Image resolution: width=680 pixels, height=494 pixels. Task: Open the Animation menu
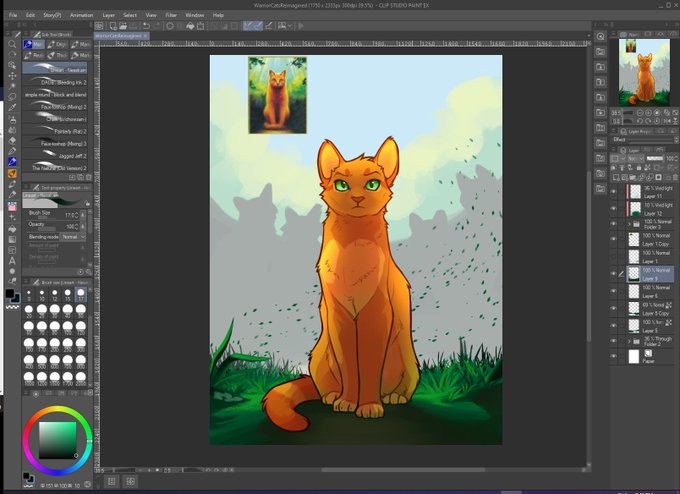point(82,15)
